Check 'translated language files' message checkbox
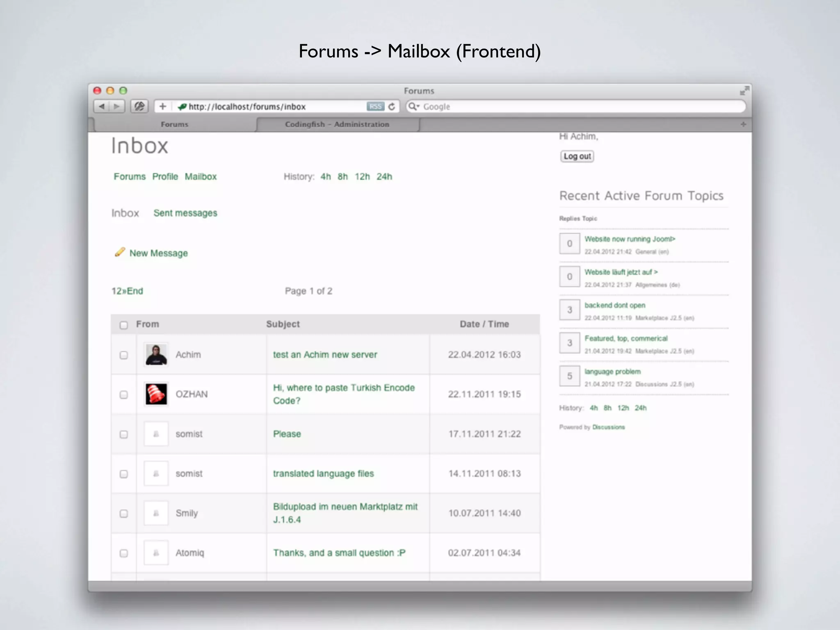840x630 pixels. 123,474
